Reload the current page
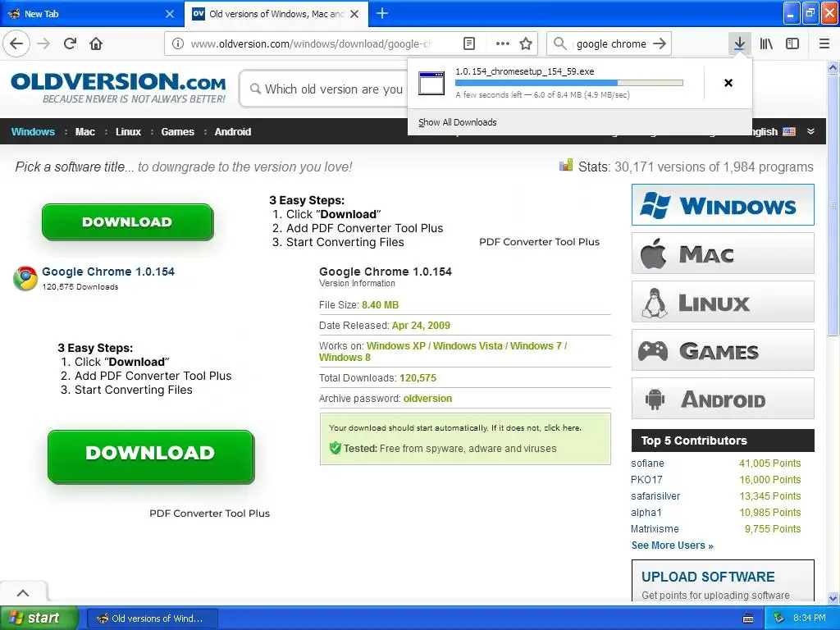840x630 pixels. click(x=70, y=43)
